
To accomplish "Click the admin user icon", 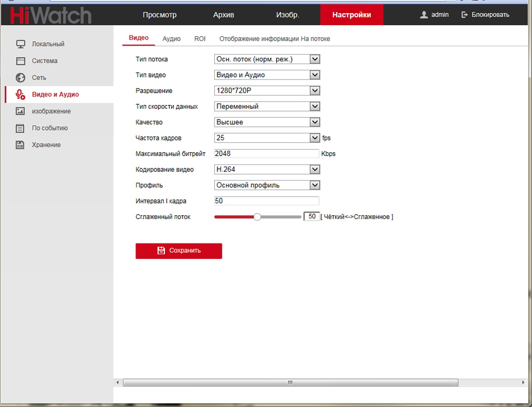I will tap(424, 15).
